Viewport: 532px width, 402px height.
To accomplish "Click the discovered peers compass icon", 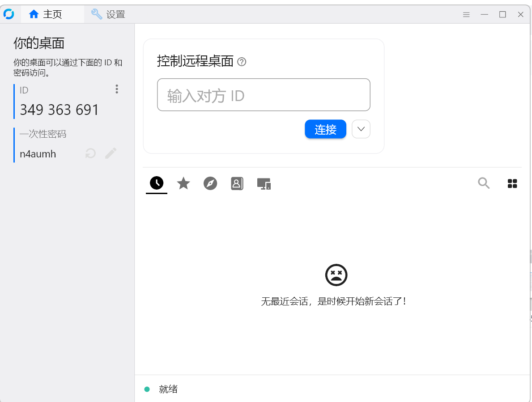I will tap(210, 183).
